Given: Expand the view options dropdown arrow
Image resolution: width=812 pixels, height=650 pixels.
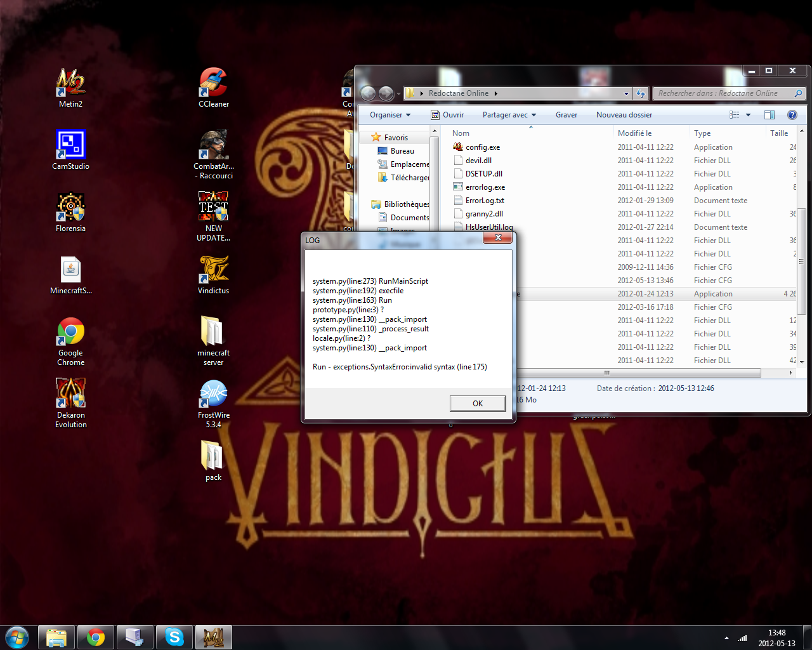Looking at the screenshot, I should [748, 115].
